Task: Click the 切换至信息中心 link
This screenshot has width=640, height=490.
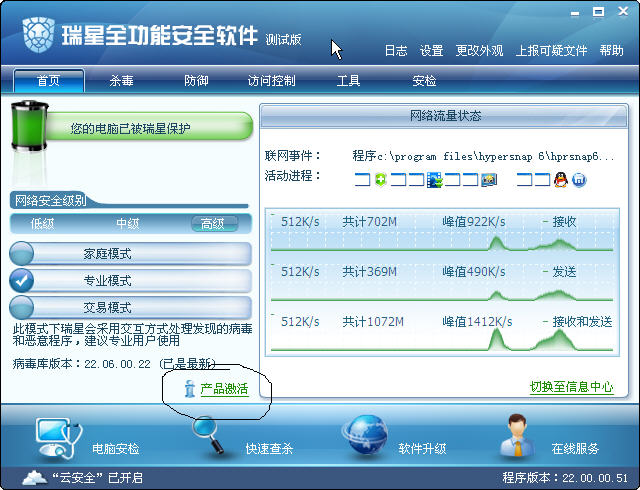Action: coord(571,386)
